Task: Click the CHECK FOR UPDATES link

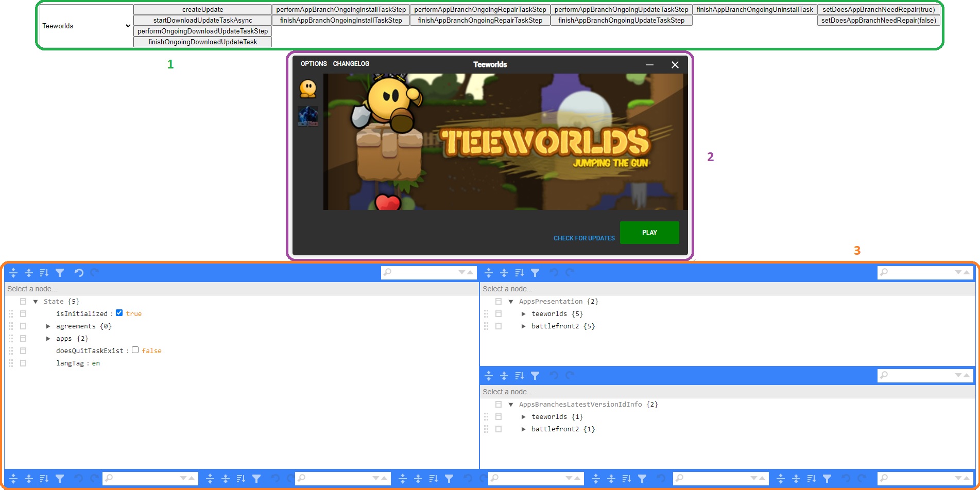Action: point(584,238)
